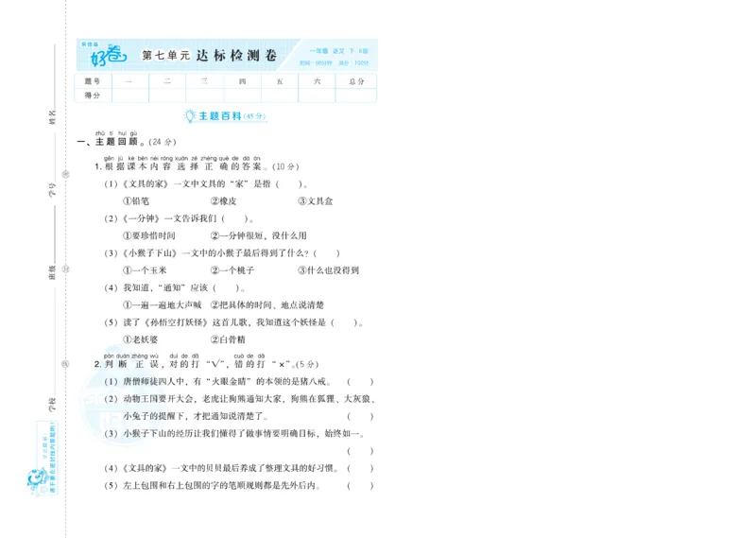The image size is (756, 538).
Task: Choose option ③文具盒
Action: point(316,201)
